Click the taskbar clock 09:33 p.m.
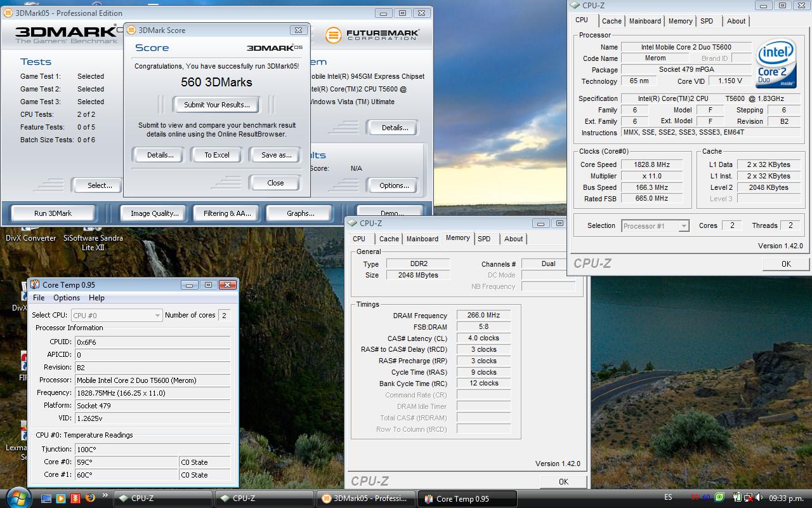The width and height of the screenshot is (812, 508). coord(787,498)
